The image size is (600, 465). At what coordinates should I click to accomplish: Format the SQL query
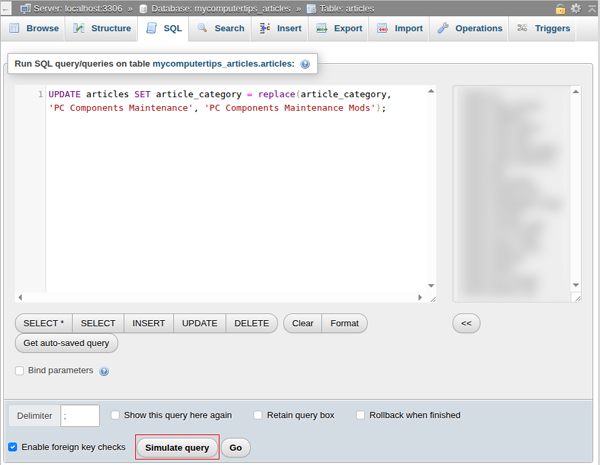coord(344,323)
